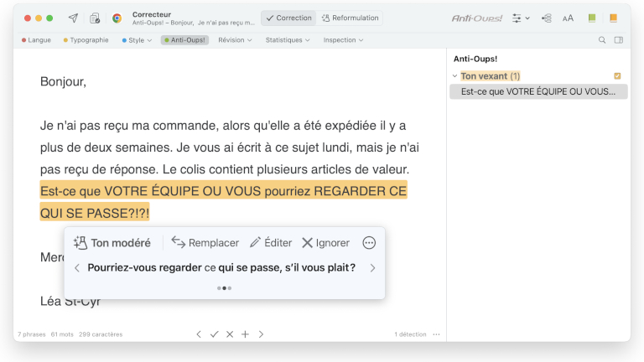The height and width of the screenshot is (362, 644).
Task: Click the Anti-Oups! logo in toolbar
Action: 477,18
